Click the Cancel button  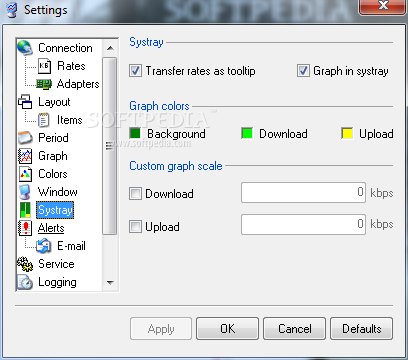click(x=295, y=329)
